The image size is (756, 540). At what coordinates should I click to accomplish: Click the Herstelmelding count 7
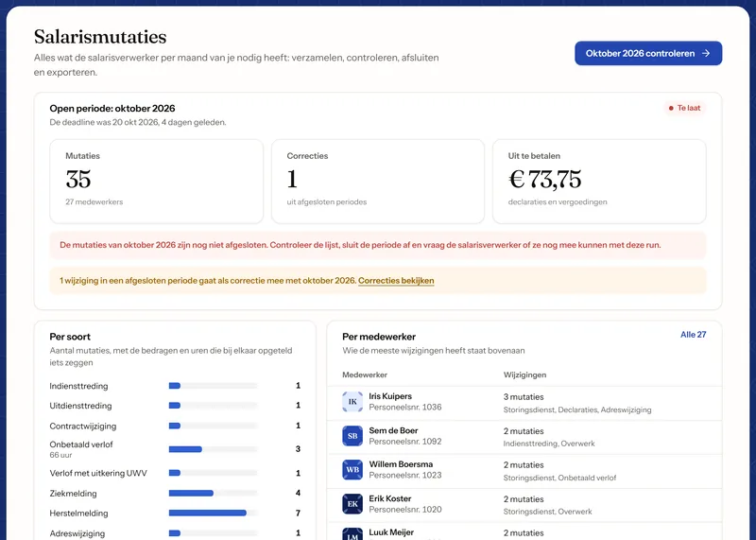click(x=298, y=513)
